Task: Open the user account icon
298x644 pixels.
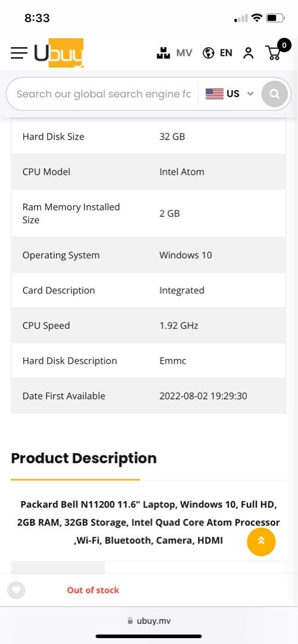Action: coord(249,53)
